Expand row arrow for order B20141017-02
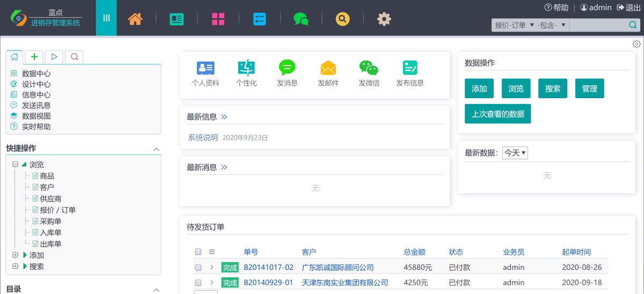 (211, 267)
